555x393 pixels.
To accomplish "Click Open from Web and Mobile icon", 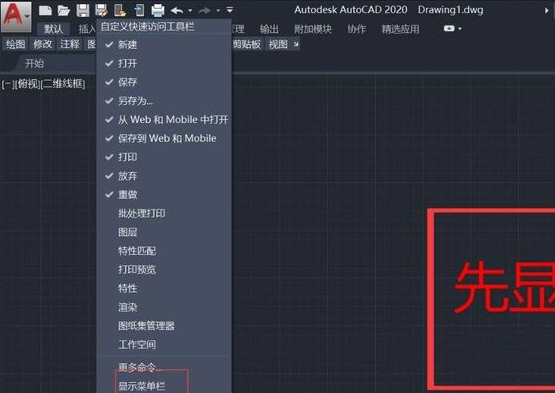I will coord(120,11).
